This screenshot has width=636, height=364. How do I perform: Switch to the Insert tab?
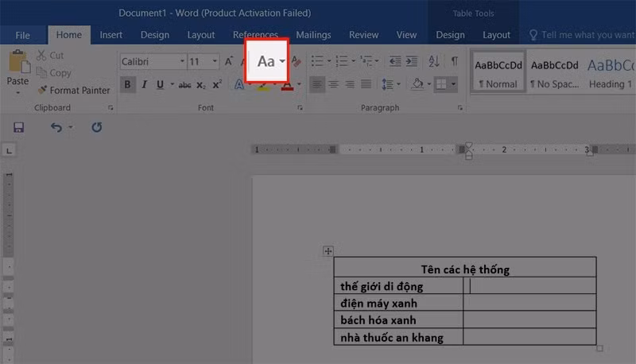click(x=111, y=35)
